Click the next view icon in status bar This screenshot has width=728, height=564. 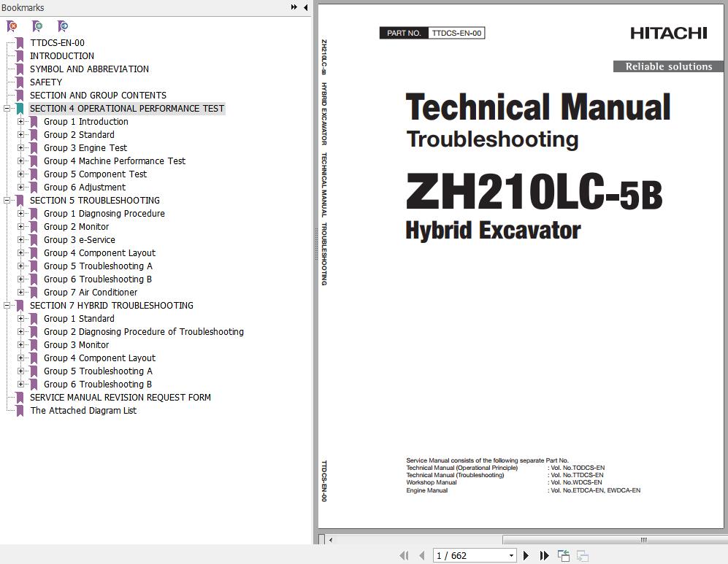pyautogui.click(x=582, y=556)
